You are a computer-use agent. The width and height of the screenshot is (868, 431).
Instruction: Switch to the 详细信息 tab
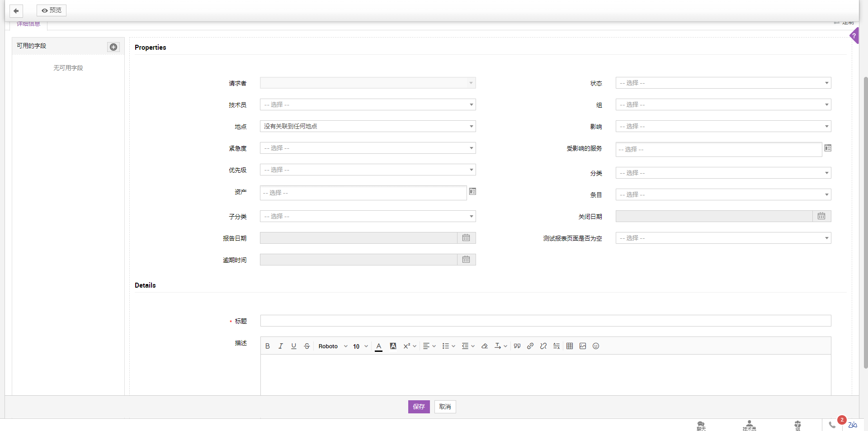[x=28, y=24]
